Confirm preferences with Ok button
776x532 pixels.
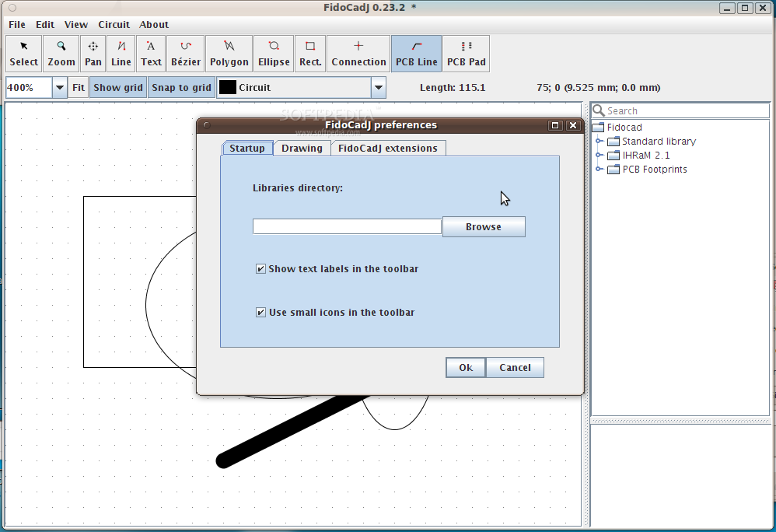(x=466, y=368)
